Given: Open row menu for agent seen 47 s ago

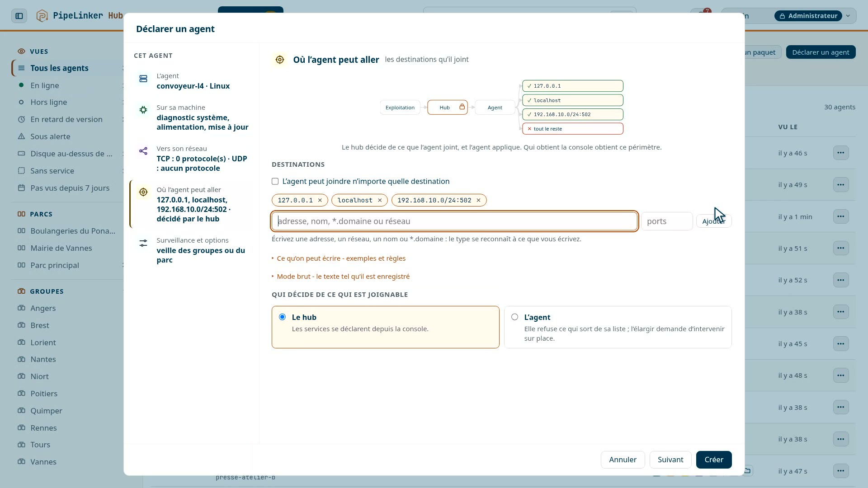Looking at the screenshot, I should coord(840,471).
